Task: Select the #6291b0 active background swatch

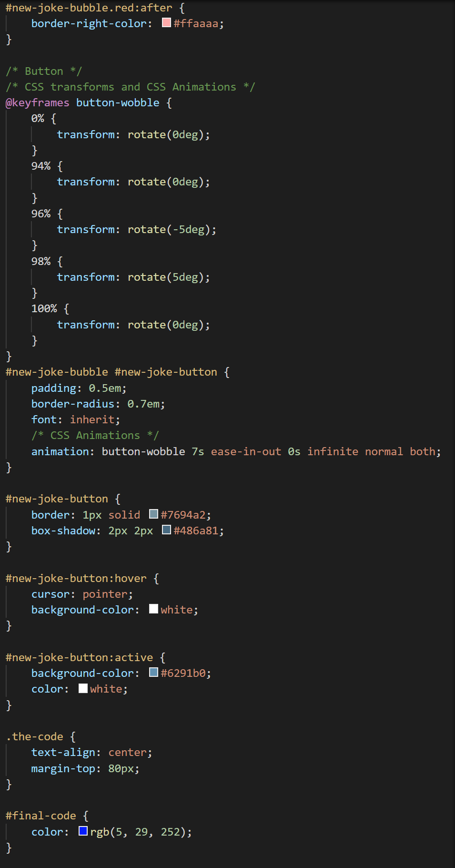Action: [153, 672]
